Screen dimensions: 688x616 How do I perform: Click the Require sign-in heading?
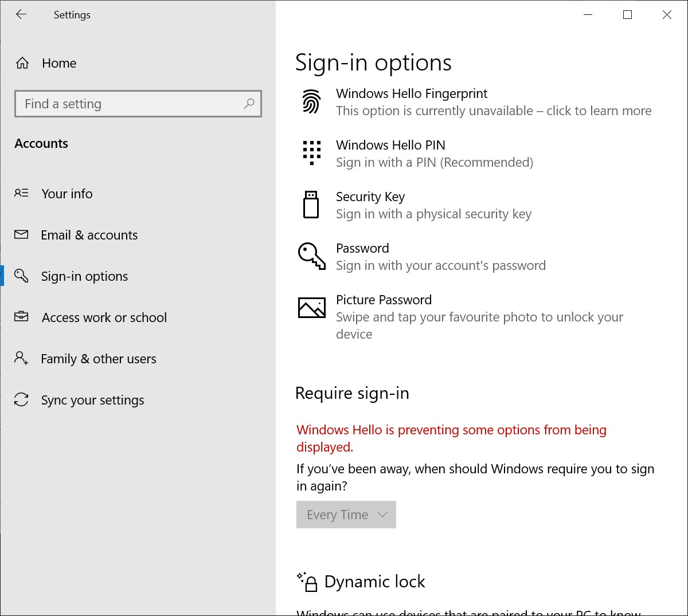pyautogui.click(x=352, y=393)
